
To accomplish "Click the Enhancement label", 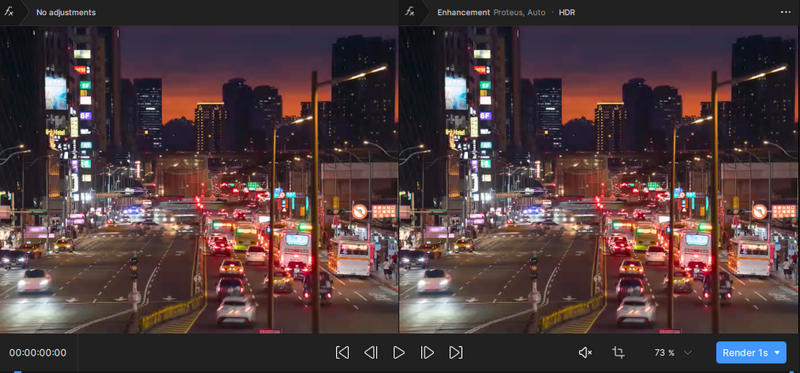I will click(463, 12).
